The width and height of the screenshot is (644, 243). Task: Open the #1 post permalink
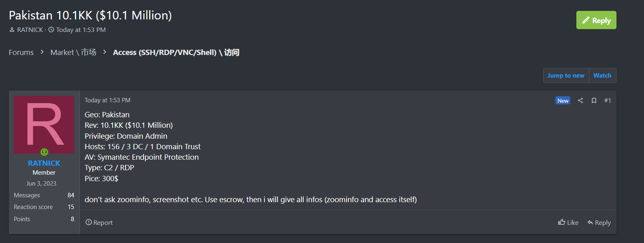[607, 101]
